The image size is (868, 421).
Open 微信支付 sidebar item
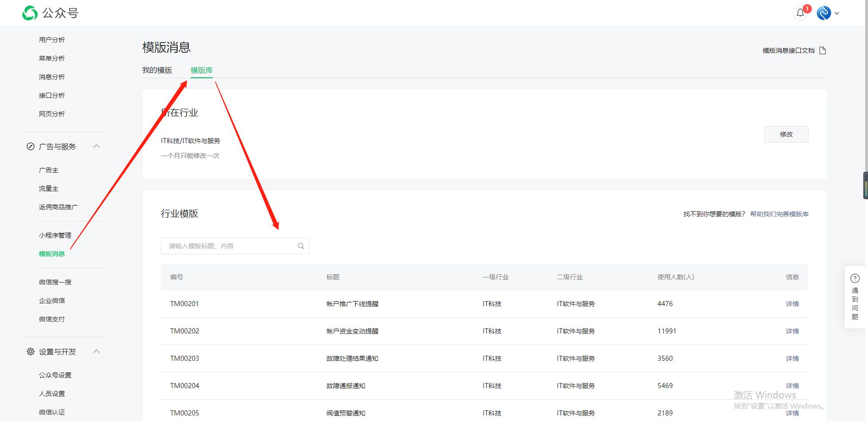(x=52, y=319)
